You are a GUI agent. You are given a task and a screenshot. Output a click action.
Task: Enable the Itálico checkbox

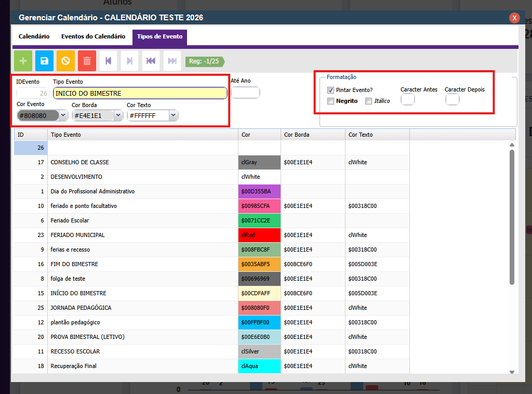[368, 101]
